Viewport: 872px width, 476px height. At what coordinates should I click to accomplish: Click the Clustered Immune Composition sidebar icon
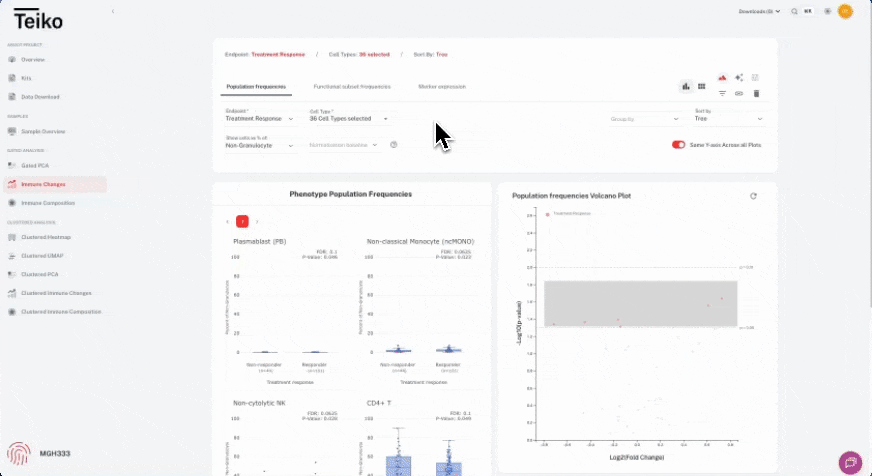point(12,312)
